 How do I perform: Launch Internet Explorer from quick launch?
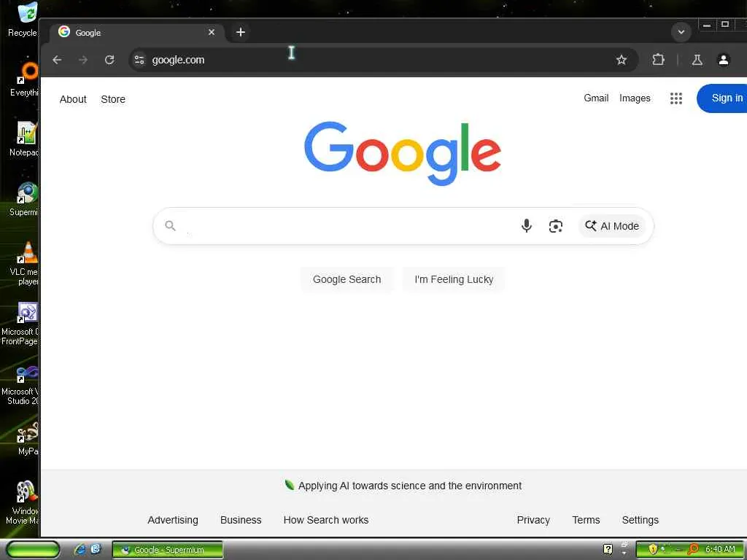click(80, 550)
